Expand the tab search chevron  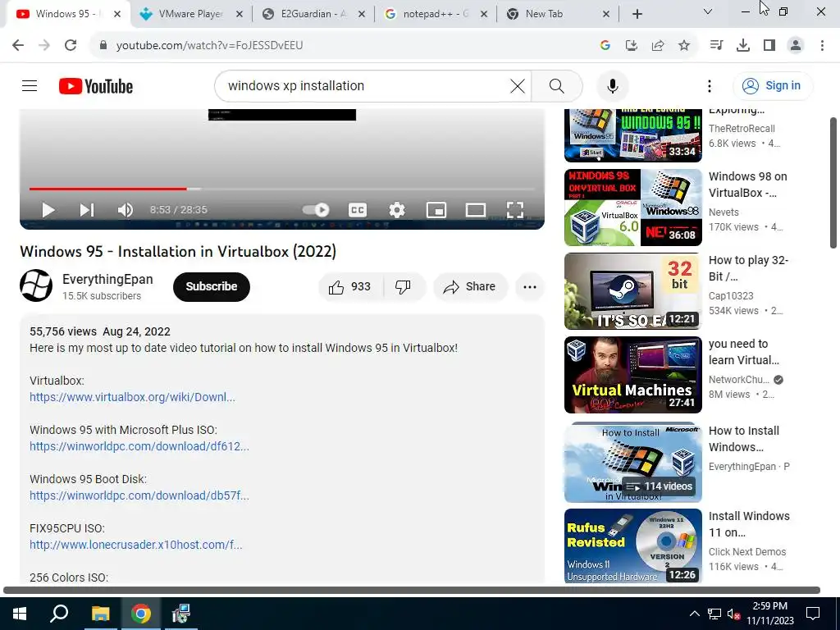[x=708, y=11]
